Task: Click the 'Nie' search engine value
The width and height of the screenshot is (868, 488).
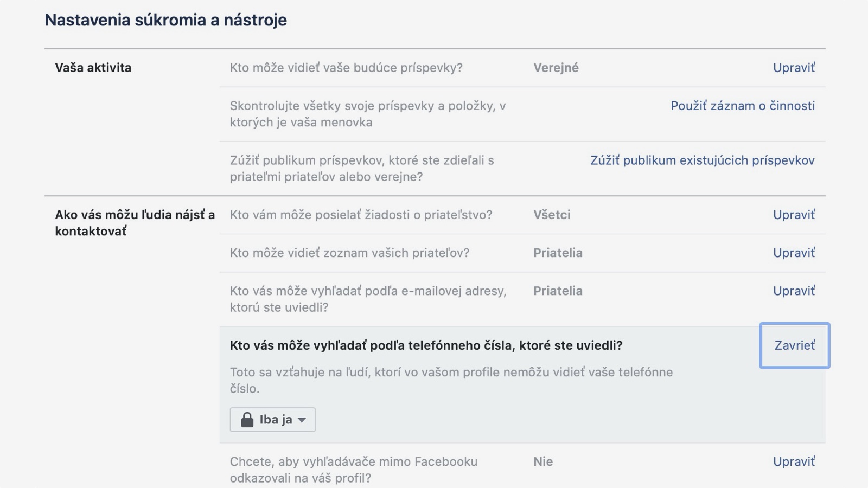Action: point(543,461)
